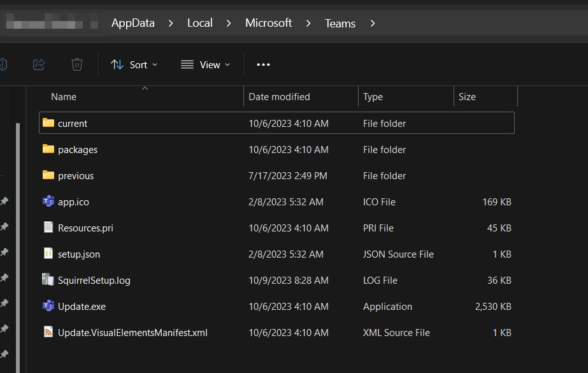Click the Delete trash can icon
The image size is (588, 373).
(77, 64)
